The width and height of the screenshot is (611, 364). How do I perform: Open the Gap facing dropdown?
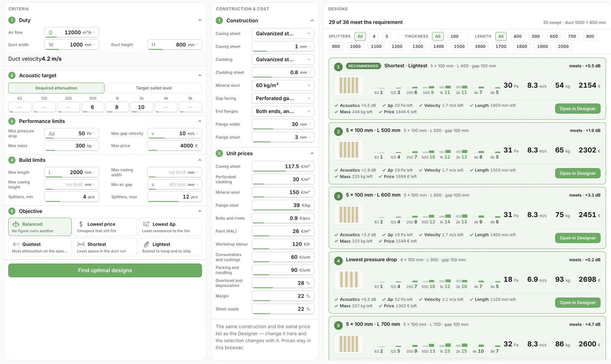pos(283,99)
